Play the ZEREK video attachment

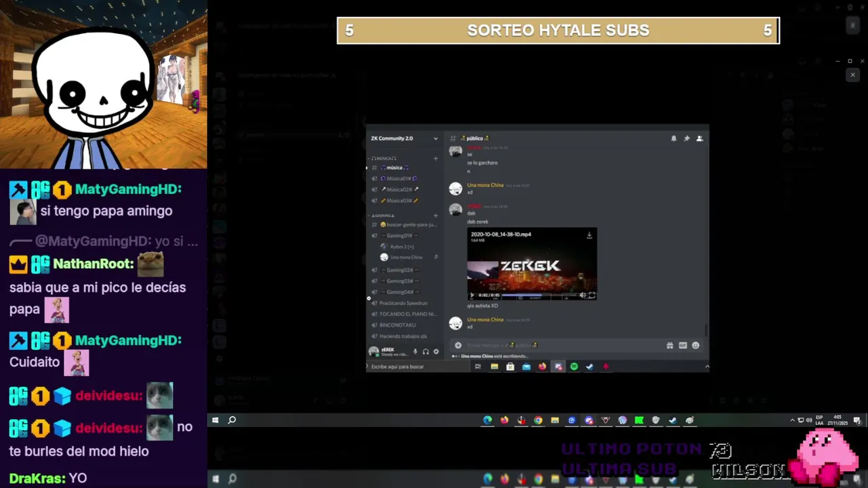(473, 295)
